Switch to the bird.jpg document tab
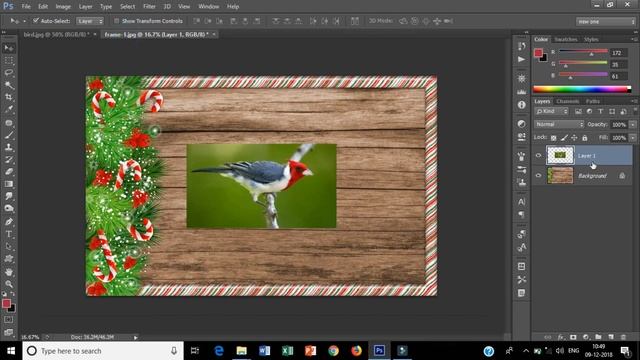640x360 pixels. pos(56,34)
